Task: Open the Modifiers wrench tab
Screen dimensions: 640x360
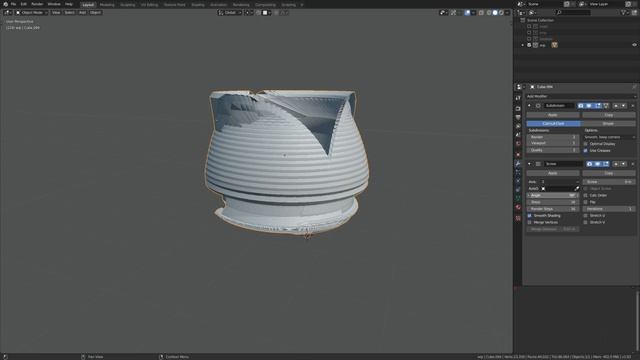Action: pyautogui.click(x=518, y=164)
